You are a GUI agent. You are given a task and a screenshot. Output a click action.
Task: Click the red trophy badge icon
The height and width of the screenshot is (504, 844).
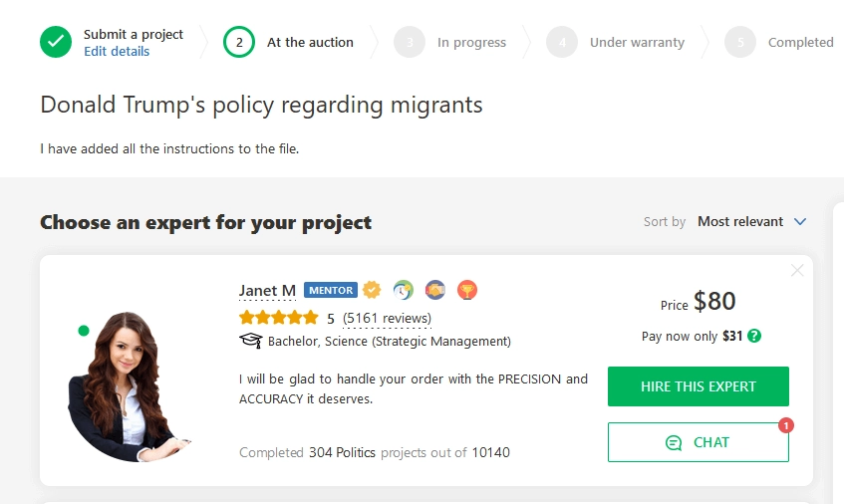point(467,290)
